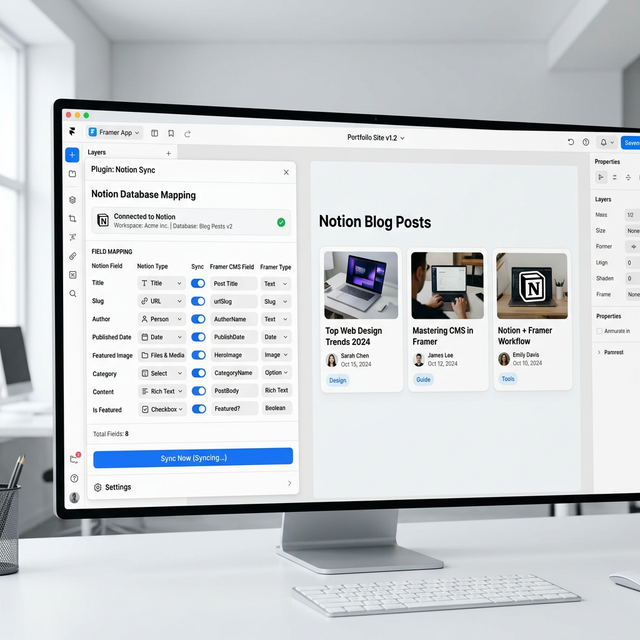Toggle sync for the Title field

point(198,283)
